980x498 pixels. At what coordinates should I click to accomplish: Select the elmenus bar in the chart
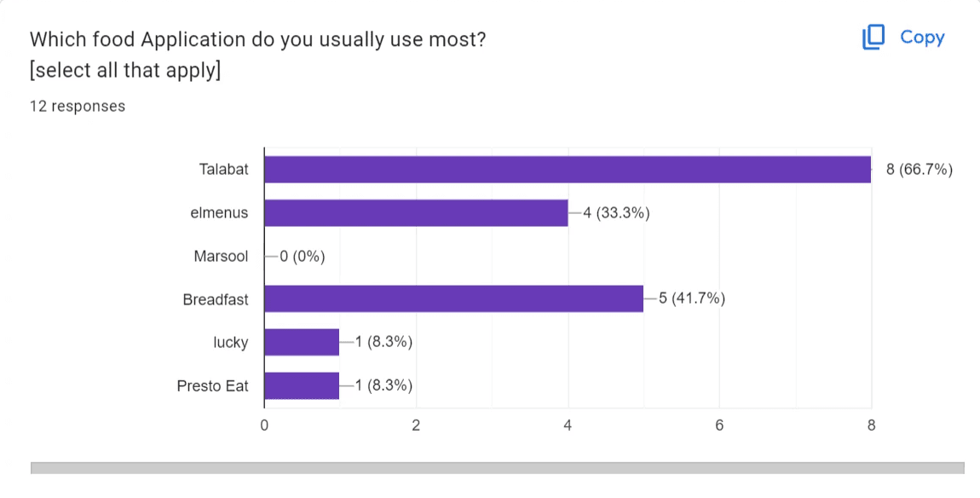click(x=418, y=212)
